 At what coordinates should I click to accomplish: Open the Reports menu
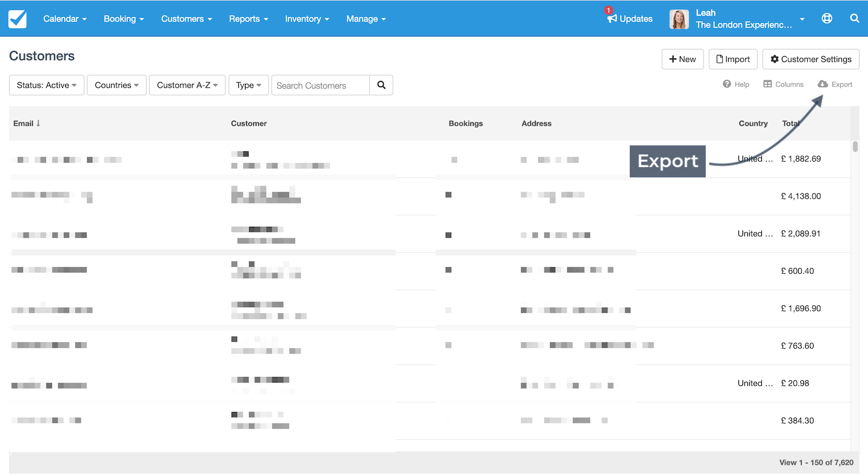(x=249, y=19)
